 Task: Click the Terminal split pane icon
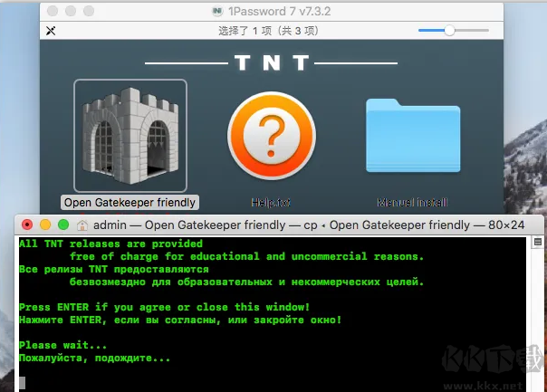pyautogui.click(x=538, y=242)
